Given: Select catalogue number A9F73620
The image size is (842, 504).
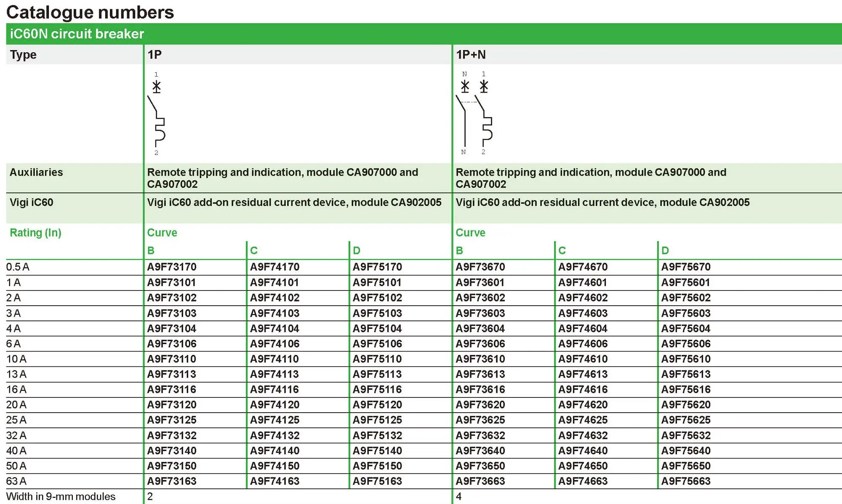Looking at the screenshot, I should [480, 405].
